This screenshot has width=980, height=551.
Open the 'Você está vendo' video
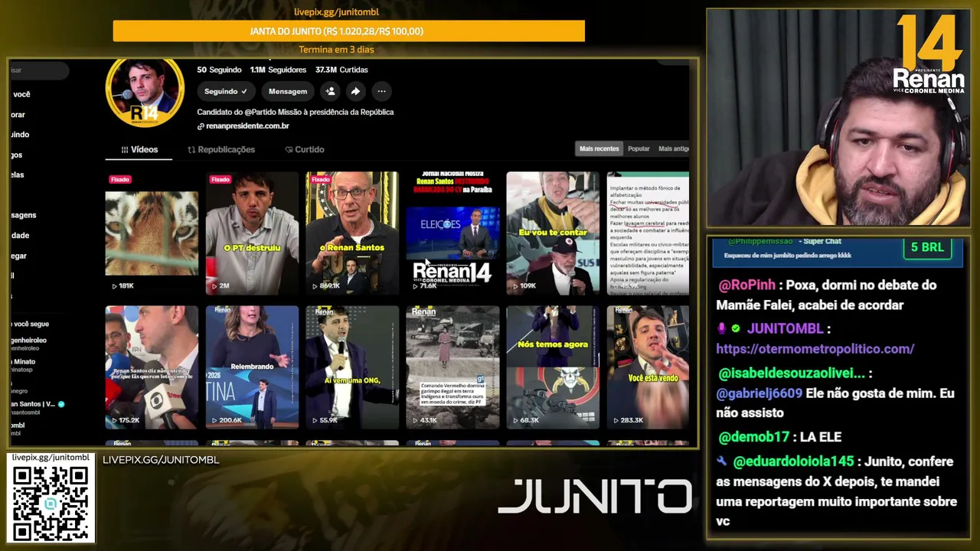pos(648,367)
